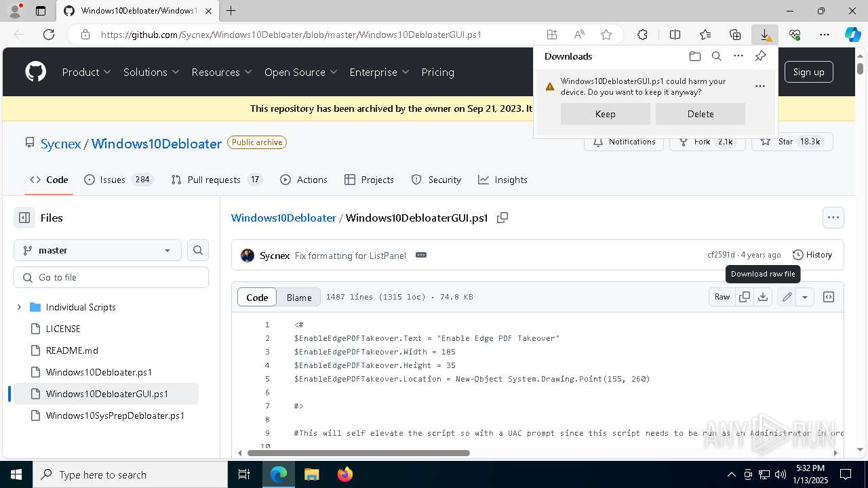Open edit options dropdown arrow
This screenshot has width=868, height=488.
pyautogui.click(x=805, y=297)
